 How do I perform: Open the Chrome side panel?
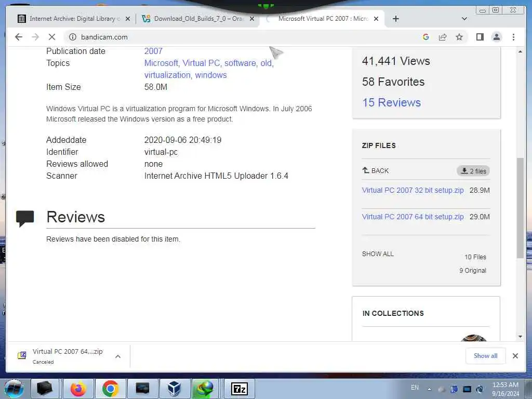click(480, 37)
